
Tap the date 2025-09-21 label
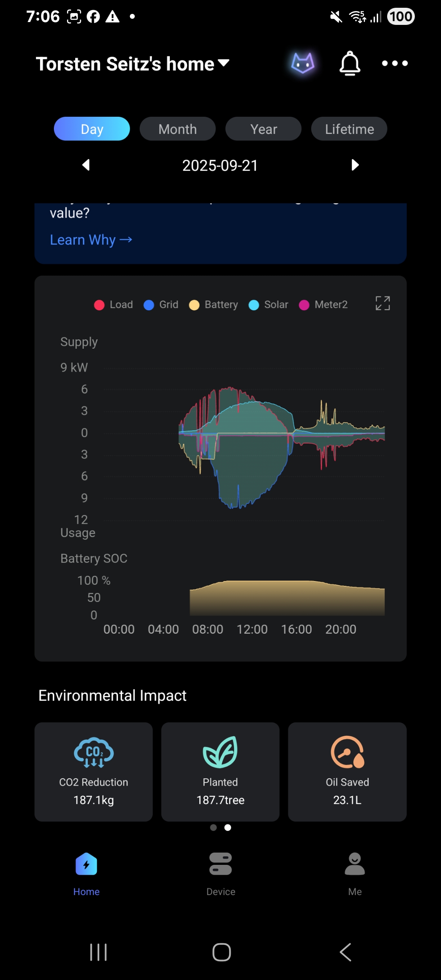click(220, 165)
